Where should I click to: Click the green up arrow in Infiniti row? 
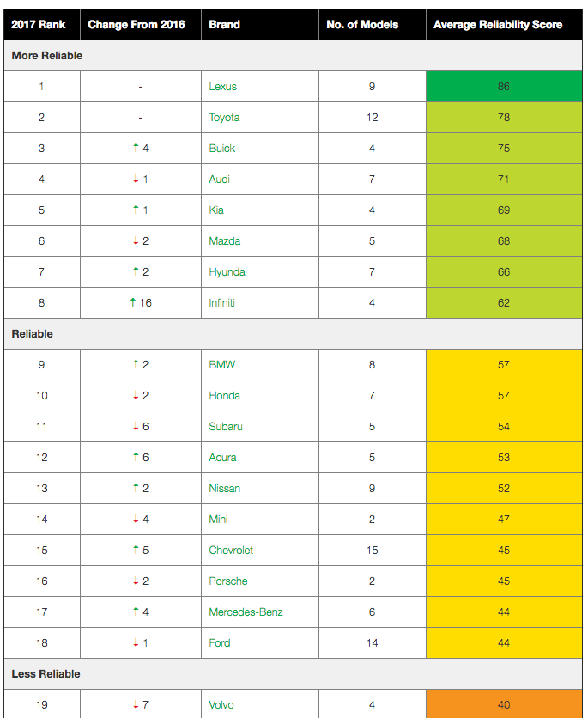(133, 302)
